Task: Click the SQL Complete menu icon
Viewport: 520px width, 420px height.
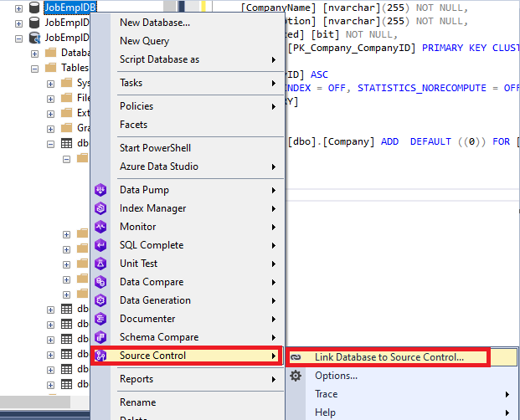Action: [x=100, y=245]
